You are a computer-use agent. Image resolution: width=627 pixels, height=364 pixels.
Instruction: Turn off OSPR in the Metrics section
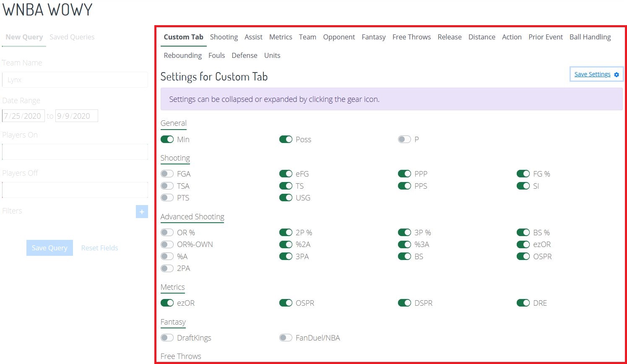(286, 302)
